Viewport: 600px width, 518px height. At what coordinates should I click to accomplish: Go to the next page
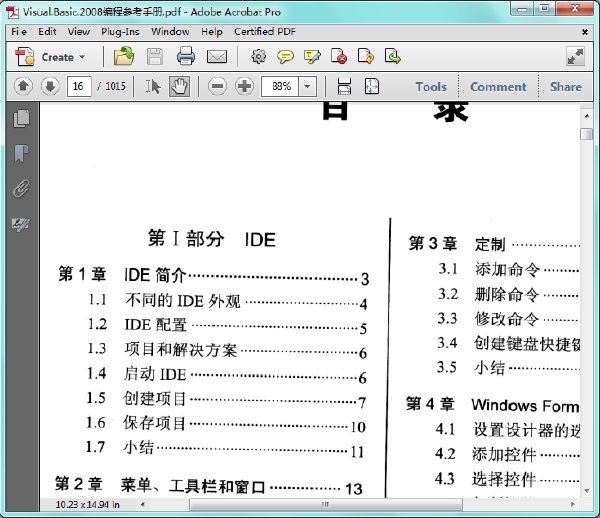[x=50, y=86]
